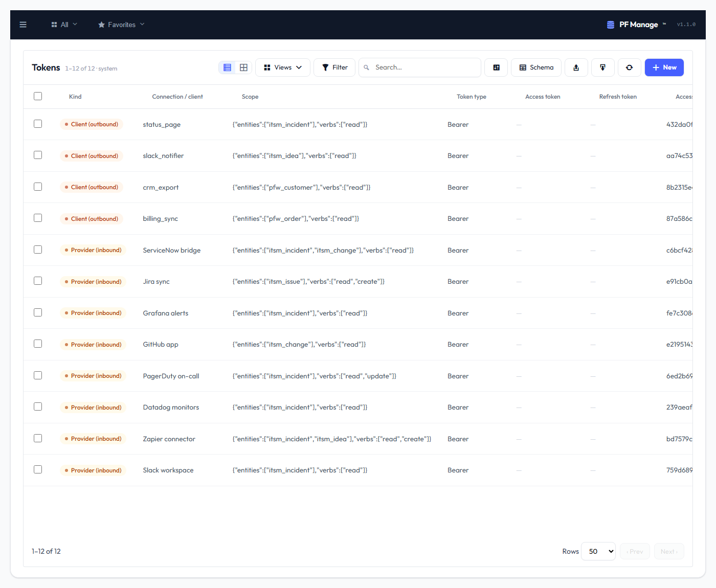Sort by the Token type column header
Viewport: 716px width, 588px height.
pyautogui.click(x=472, y=97)
